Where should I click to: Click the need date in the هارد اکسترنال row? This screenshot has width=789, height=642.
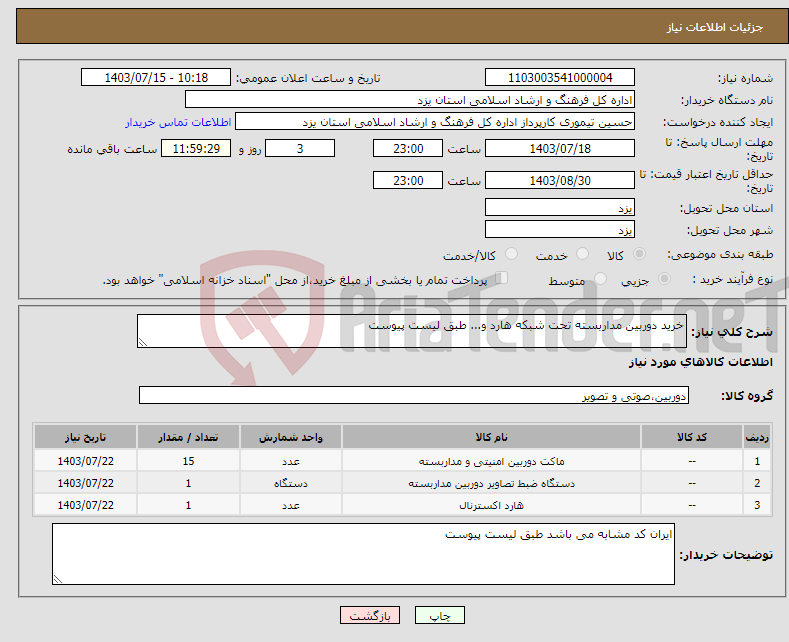click(x=86, y=505)
